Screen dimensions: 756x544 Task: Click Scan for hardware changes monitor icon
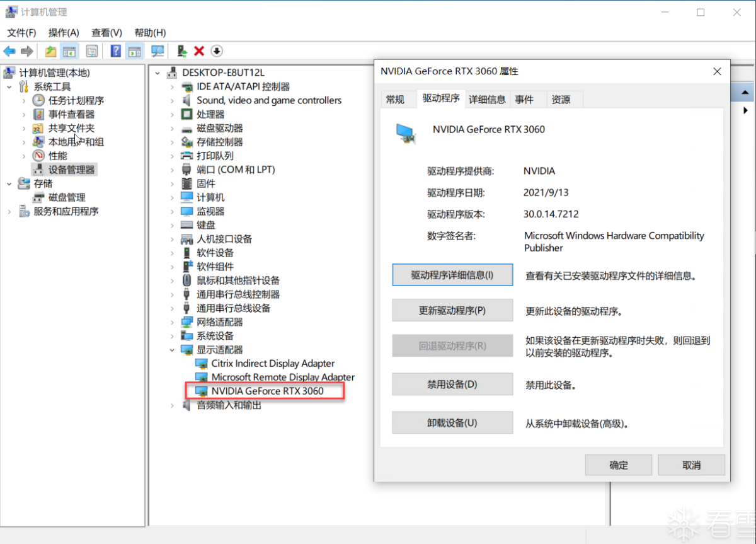point(157,51)
